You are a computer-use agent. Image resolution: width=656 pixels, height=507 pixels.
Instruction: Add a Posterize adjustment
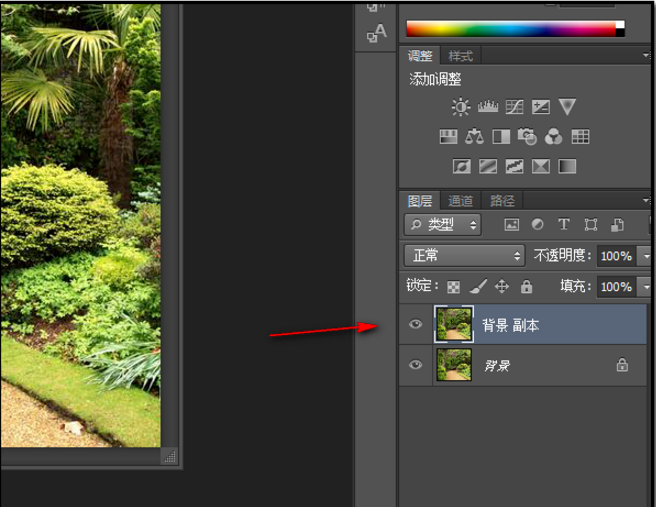click(488, 166)
